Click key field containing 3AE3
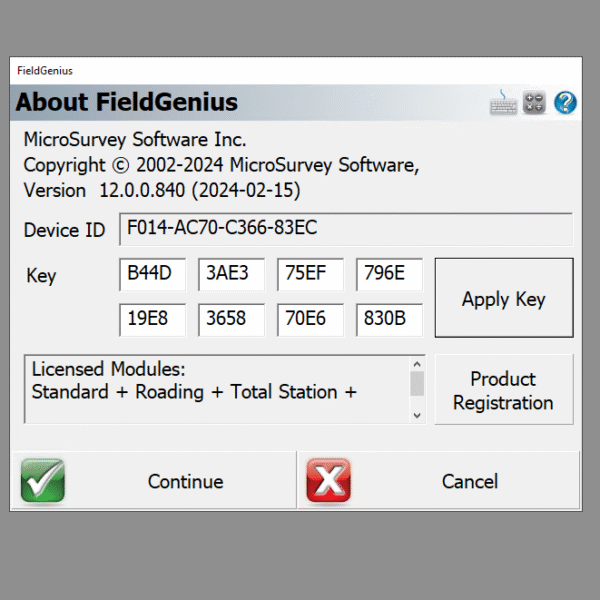Screen dimensions: 600x600 point(231,274)
